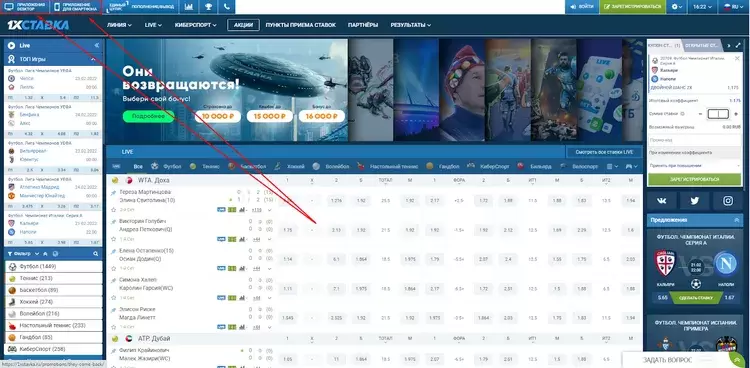Switch to the Купон ставок tab
The width and height of the screenshot is (750, 368).
click(664, 45)
